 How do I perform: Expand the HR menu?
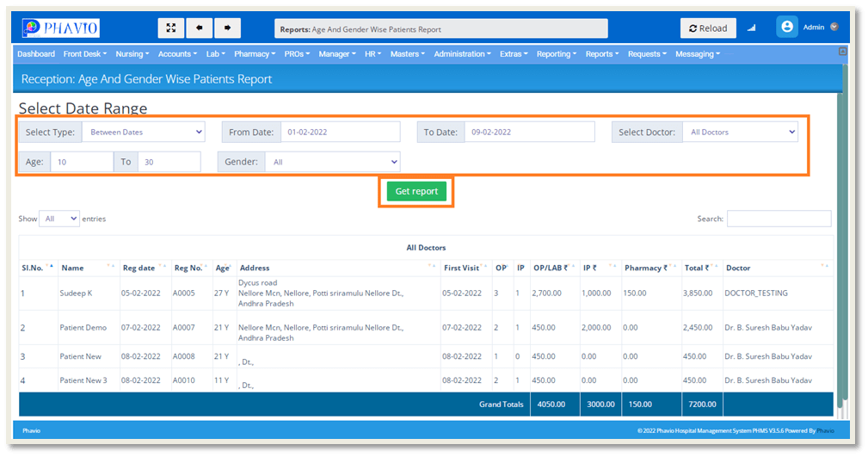(x=372, y=53)
